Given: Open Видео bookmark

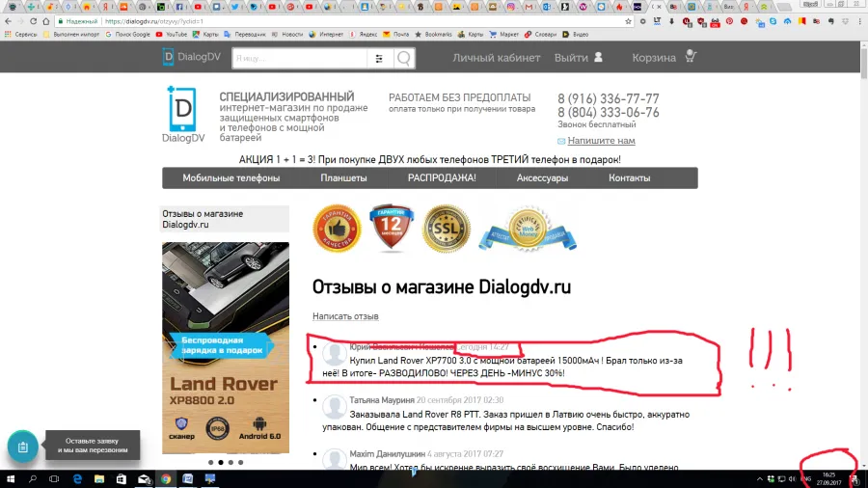Looking at the screenshot, I should pos(576,35).
